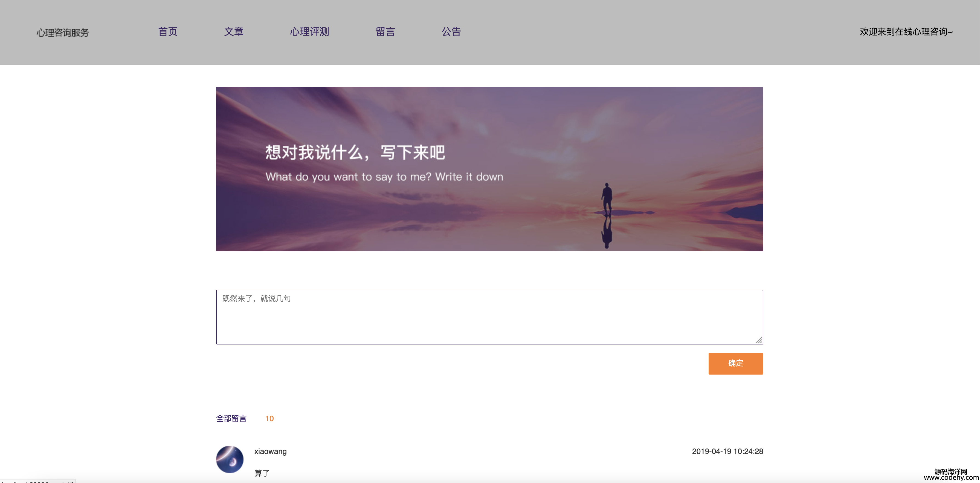Go to the 文章 page
Screen dimensions: 980x483
234,31
